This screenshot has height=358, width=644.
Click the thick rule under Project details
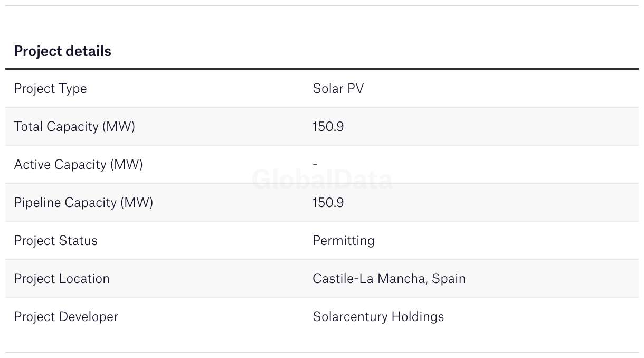pos(322,69)
